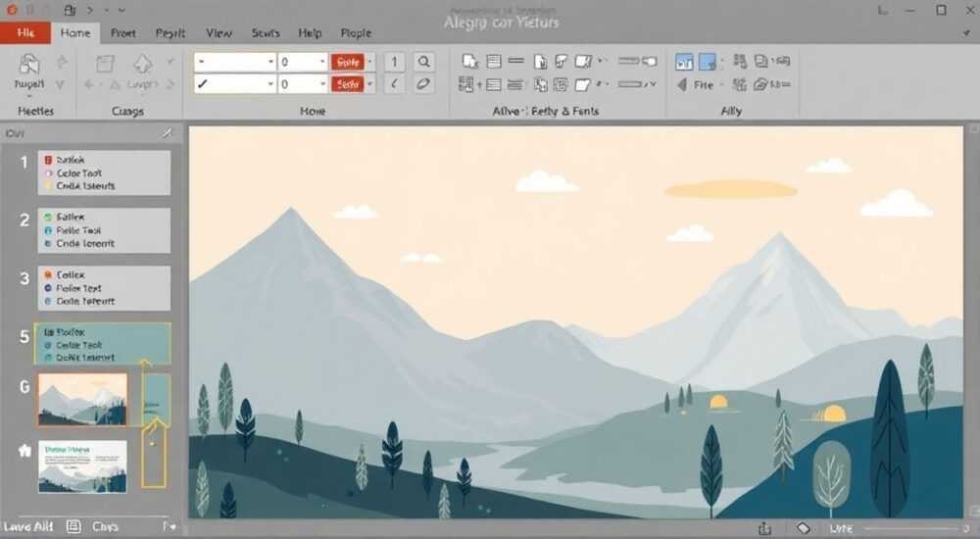Select the highlighted blue layout icon in Ally group
Screen dimensions: 980x539
tap(708, 62)
